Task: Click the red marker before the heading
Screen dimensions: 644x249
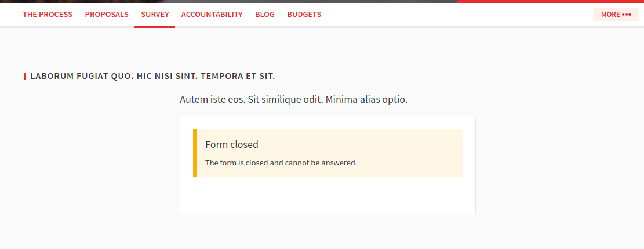Action: pyautogui.click(x=25, y=76)
